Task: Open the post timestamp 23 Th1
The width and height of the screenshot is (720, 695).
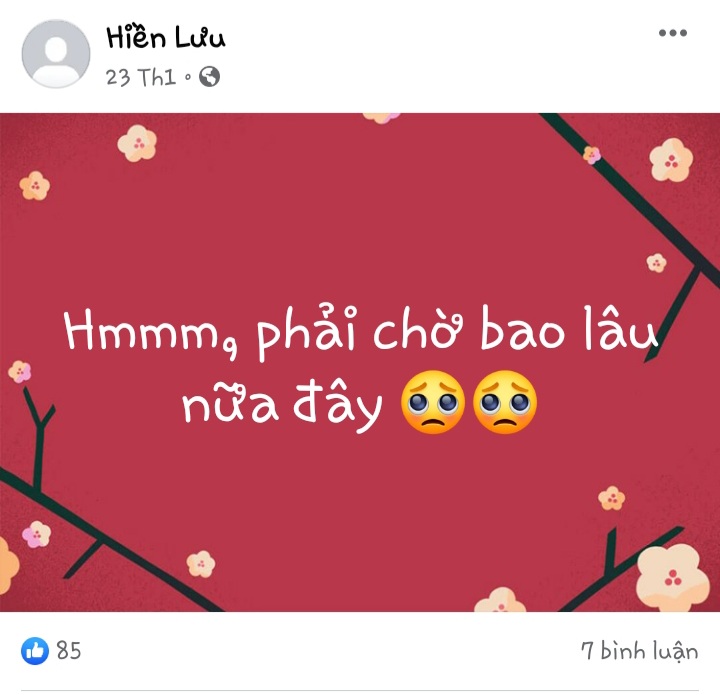Action: pyautogui.click(x=141, y=77)
